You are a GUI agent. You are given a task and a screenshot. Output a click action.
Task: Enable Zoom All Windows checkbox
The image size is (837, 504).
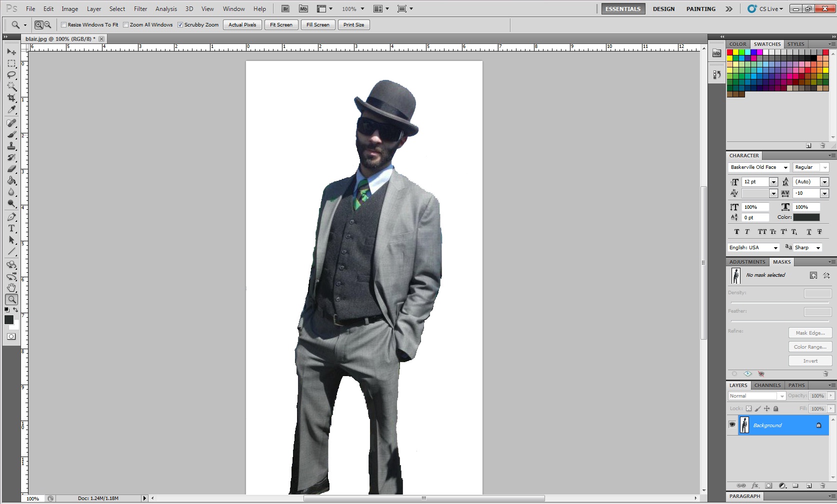[126, 24]
